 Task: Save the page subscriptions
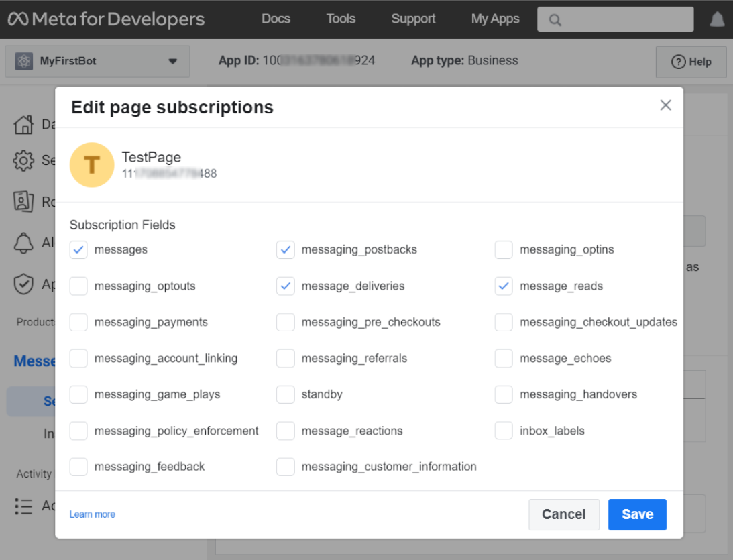(x=636, y=514)
